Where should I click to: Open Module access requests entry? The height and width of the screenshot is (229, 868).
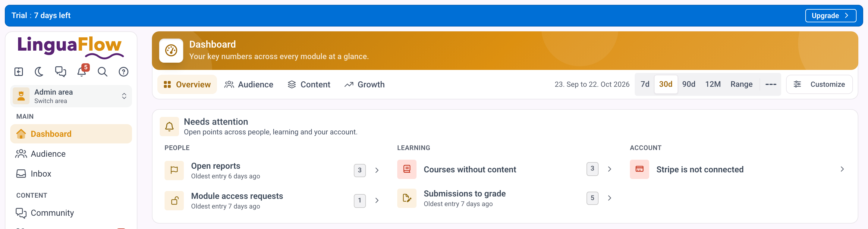point(272,201)
